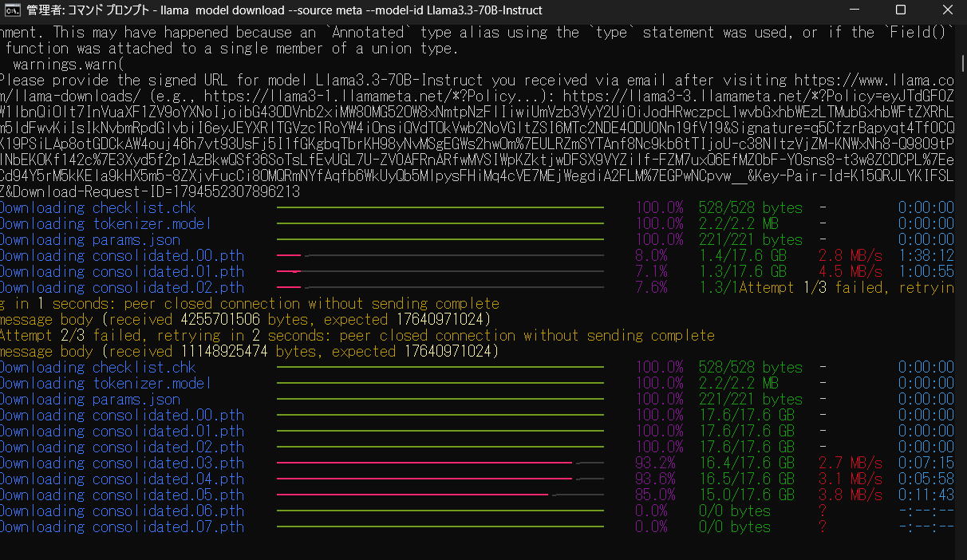Click the consolidated.03.pth progress bar
Image resolution: width=967 pixels, height=560 pixels.
click(x=439, y=463)
